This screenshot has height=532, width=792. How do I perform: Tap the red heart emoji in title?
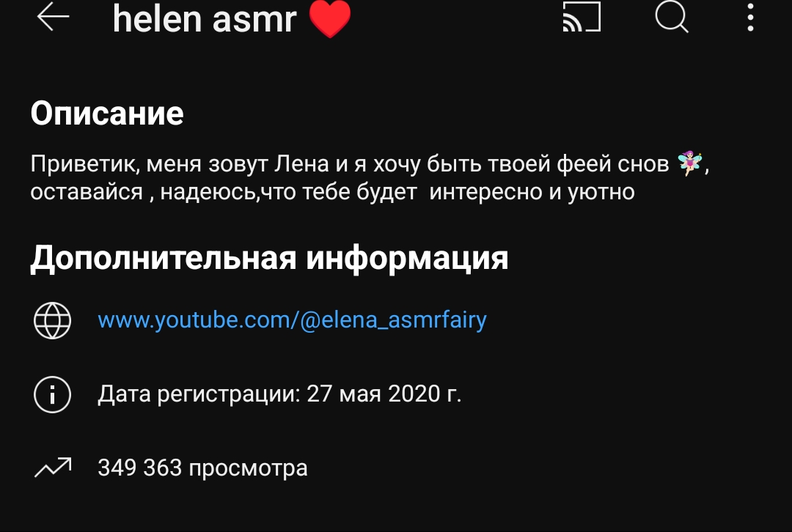pos(330,19)
